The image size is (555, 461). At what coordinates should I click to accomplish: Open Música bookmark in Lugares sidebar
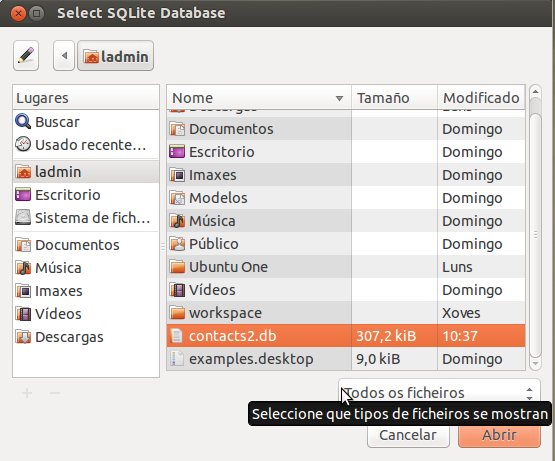(86, 268)
